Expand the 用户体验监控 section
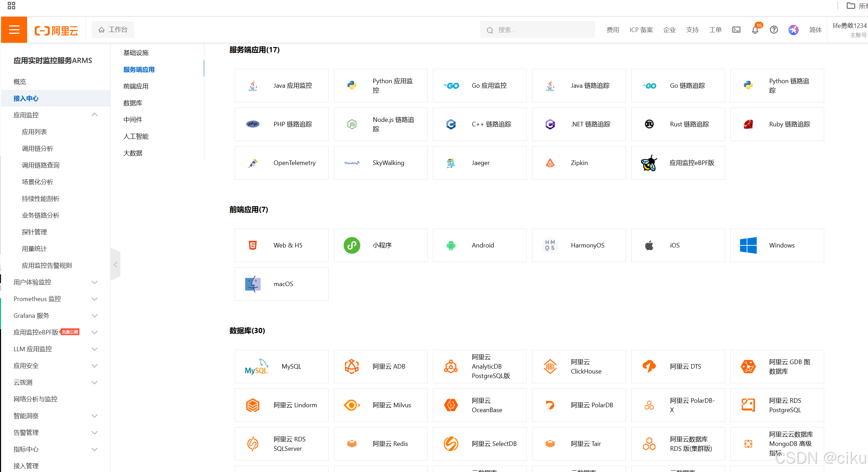This screenshot has width=868, height=472. (95, 282)
